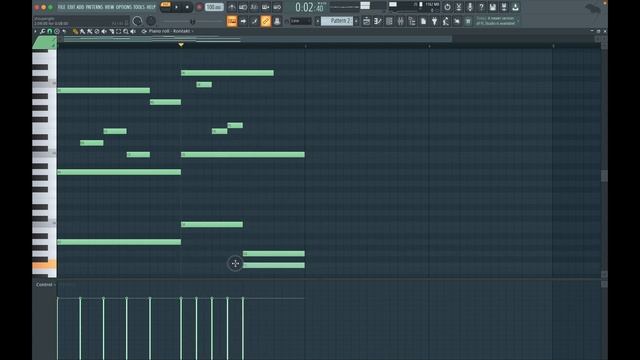
Task: Open the PATTERNS menu
Action: pyautogui.click(x=94, y=7)
